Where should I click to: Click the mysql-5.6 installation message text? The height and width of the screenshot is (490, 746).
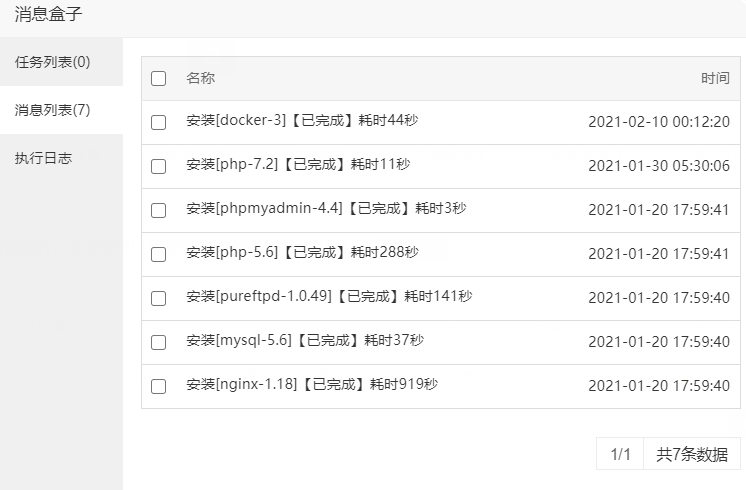305,341
